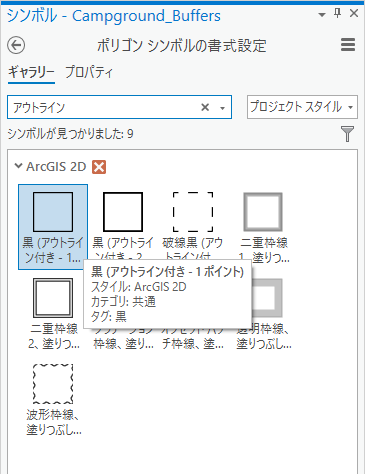Viewport: 365px width, 474px height.
Task: Expand the search history dropdown arrow
Action: coord(222,108)
